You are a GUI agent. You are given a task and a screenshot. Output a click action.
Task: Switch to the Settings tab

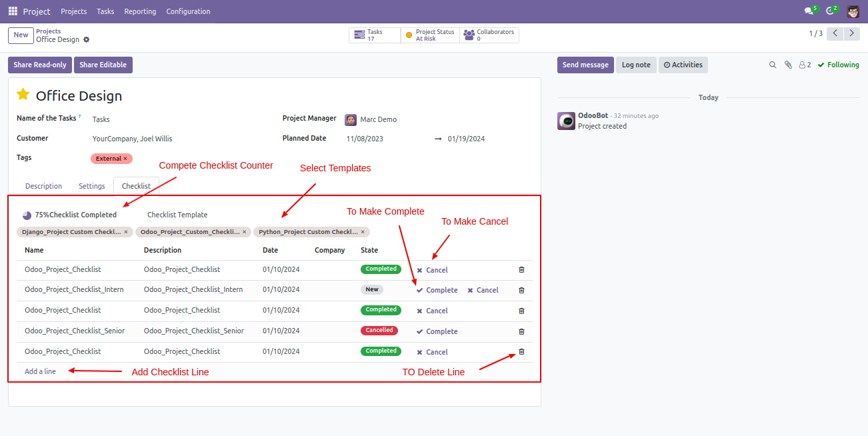click(92, 186)
